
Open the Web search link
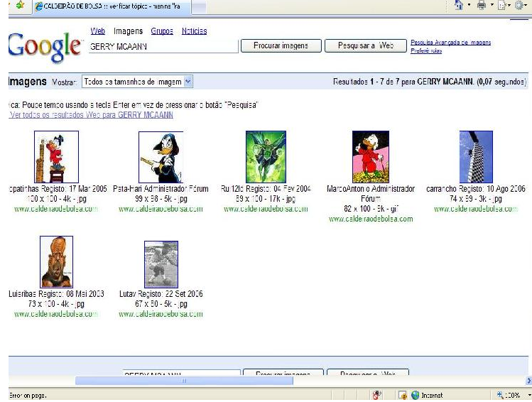tap(98, 31)
